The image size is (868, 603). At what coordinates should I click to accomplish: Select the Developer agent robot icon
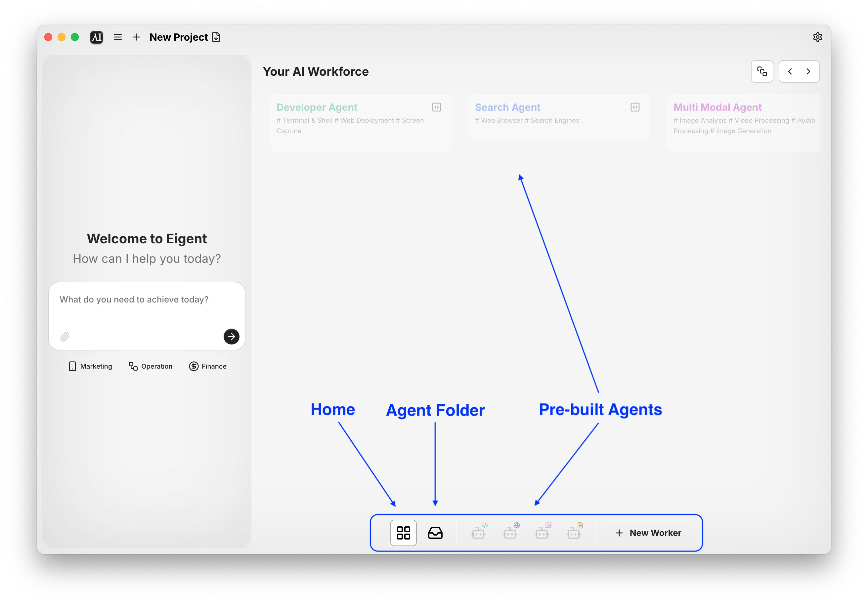479,533
